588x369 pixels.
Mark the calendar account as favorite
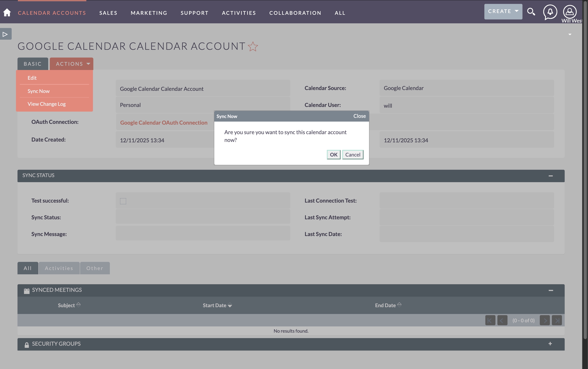pyautogui.click(x=253, y=46)
